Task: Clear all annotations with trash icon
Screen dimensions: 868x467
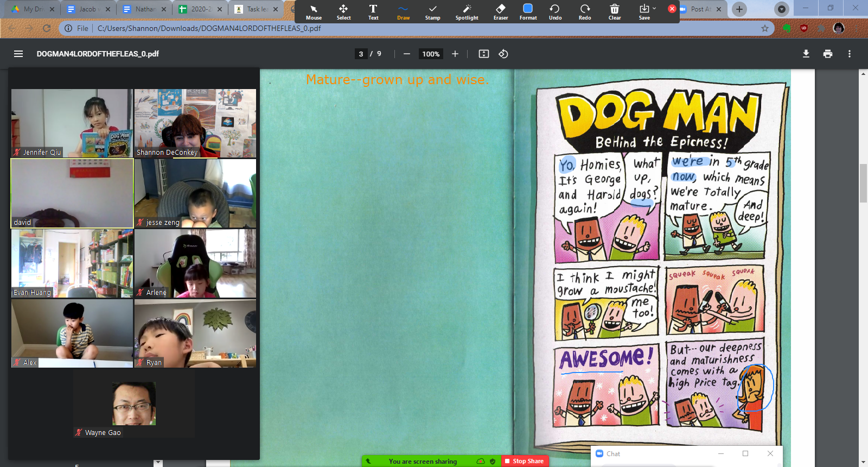Action: tap(615, 11)
